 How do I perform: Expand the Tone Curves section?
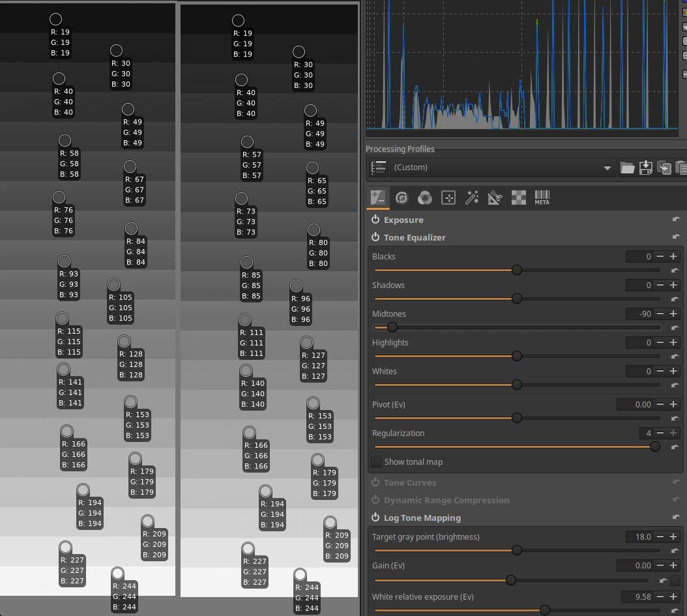pyautogui.click(x=410, y=482)
